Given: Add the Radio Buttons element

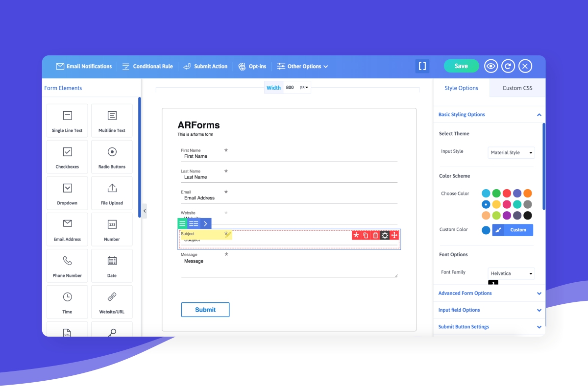Looking at the screenshot, I should coord(112,157).
